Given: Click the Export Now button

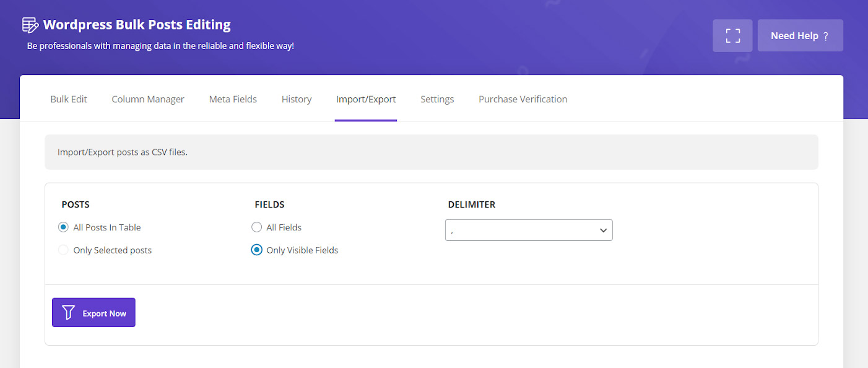Looking at the screenshot, I should pos(93,312).
